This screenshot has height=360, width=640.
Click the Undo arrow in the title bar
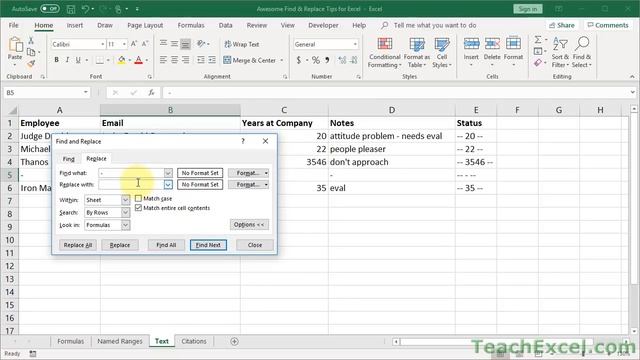pyautogui.click(x=85, y=9)
